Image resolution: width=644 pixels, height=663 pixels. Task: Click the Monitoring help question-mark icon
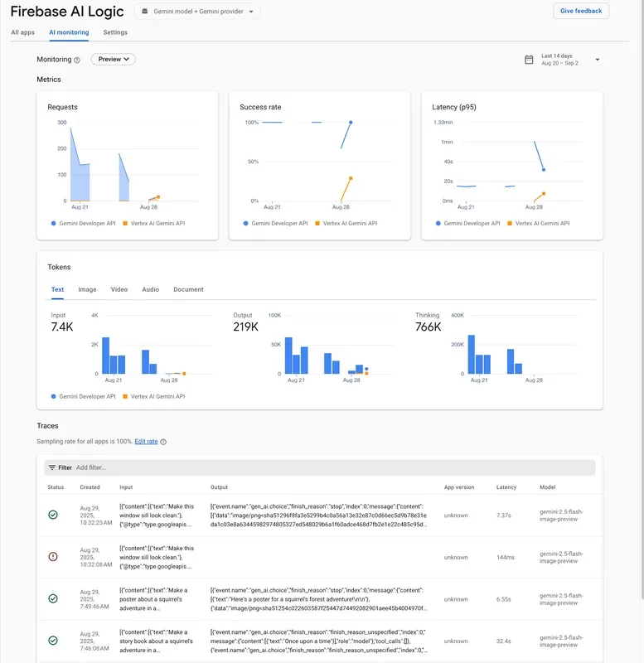point(77,60)
